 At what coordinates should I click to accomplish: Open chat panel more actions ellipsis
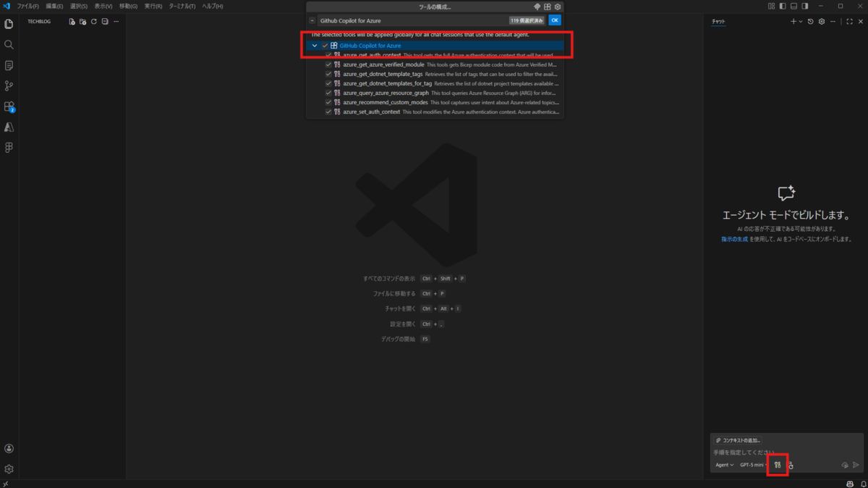point(832,22)
